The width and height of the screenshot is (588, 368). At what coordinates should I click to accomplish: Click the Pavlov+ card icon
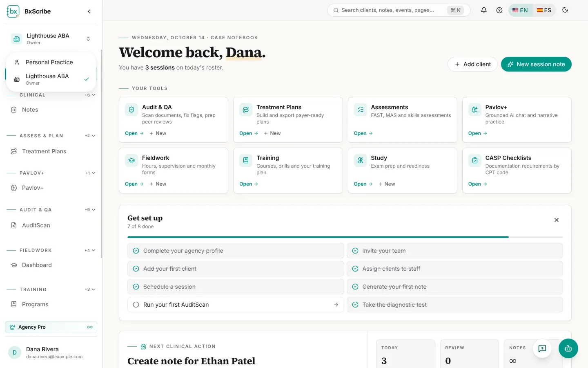click(475, 110)
